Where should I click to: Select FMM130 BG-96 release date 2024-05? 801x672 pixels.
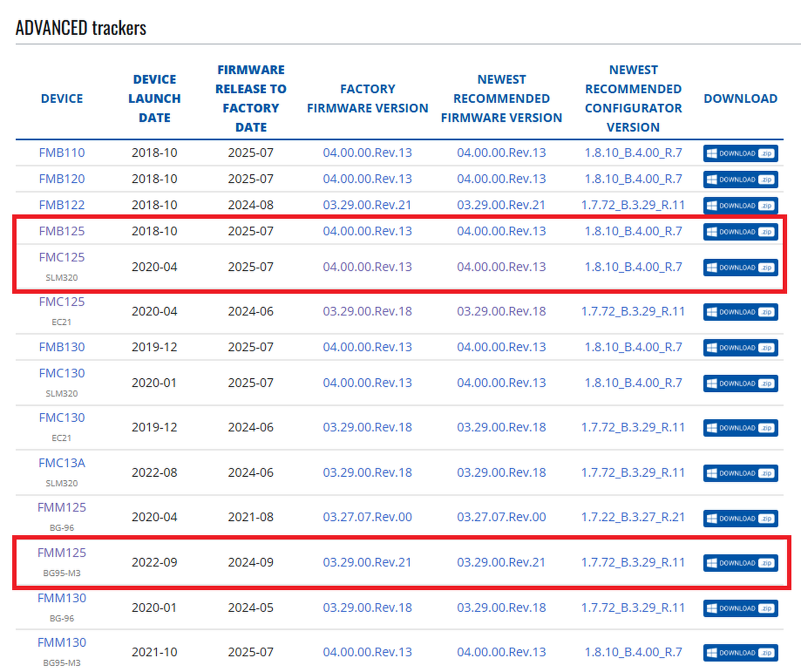click(251, 608)
